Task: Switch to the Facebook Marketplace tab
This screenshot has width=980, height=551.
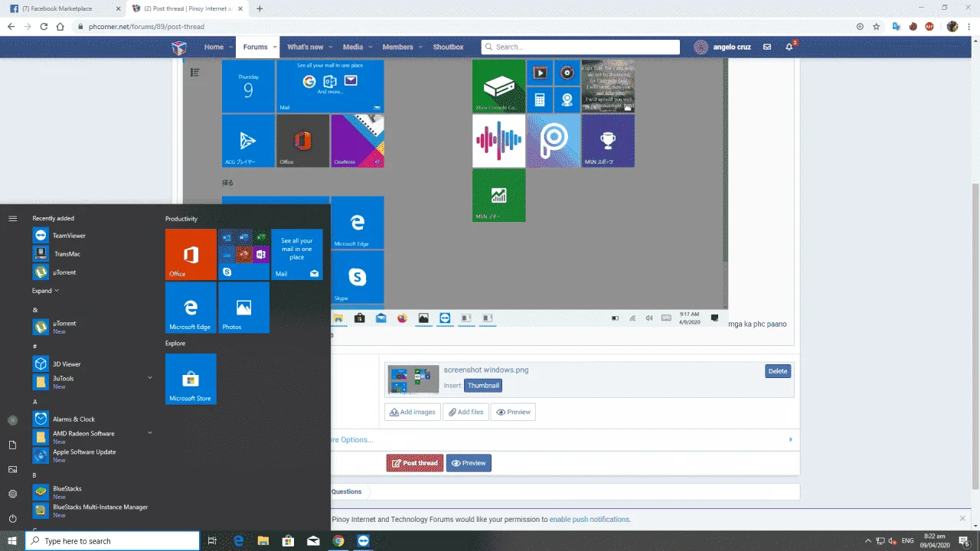Action: tap(64, 8)
